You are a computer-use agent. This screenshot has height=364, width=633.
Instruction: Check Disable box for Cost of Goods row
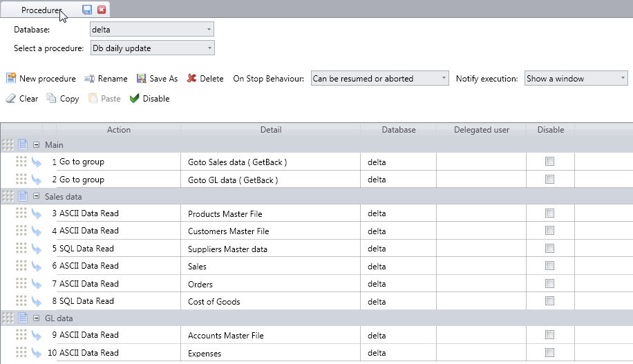(549, 301)
